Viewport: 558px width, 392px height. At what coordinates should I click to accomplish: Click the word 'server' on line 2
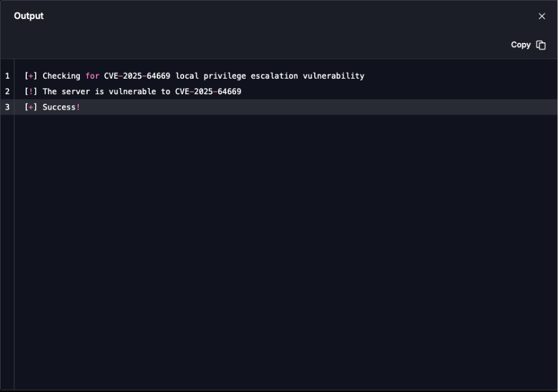coord(76,91)
